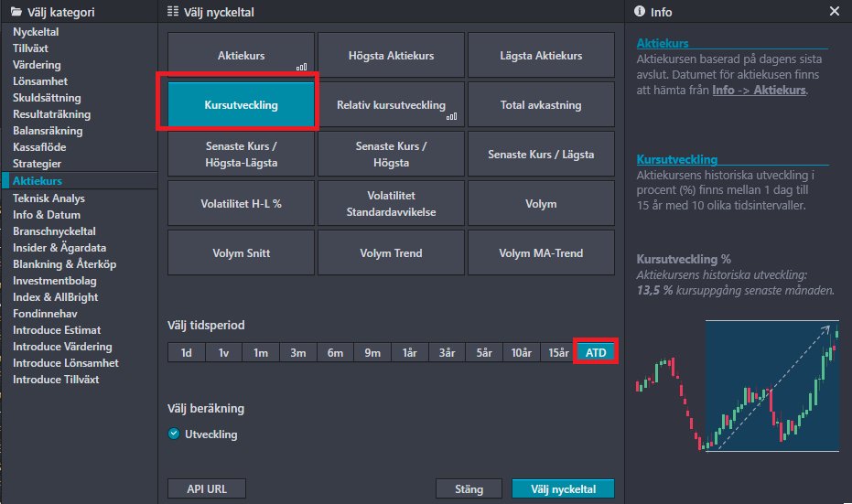
Task: Select Blankning & Återköp category
Action: click(65, 264)
